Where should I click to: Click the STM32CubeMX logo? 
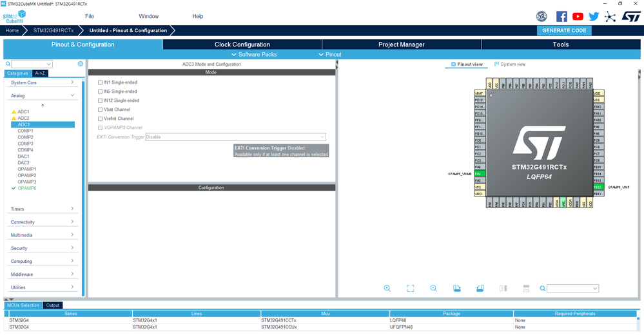[14, 16]
